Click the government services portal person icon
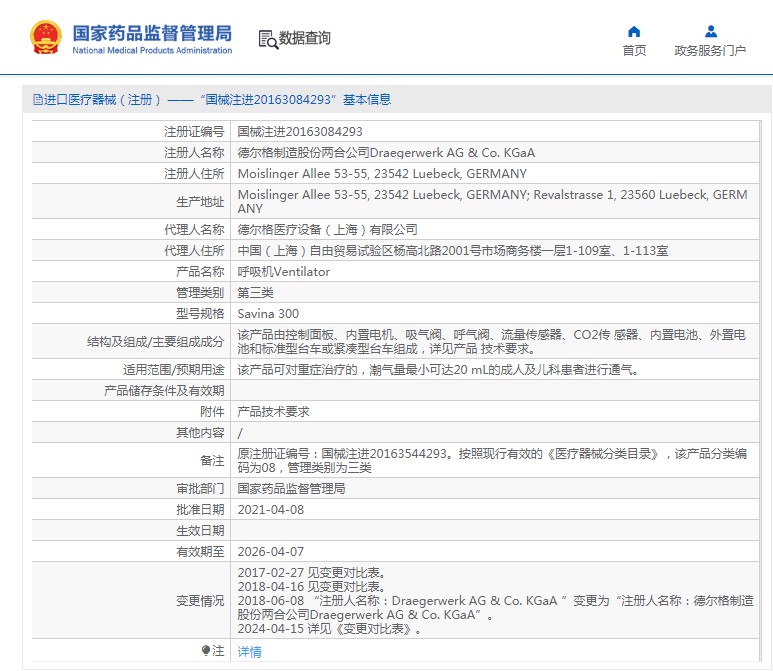The image size is (773, 671). coord(710,32)
